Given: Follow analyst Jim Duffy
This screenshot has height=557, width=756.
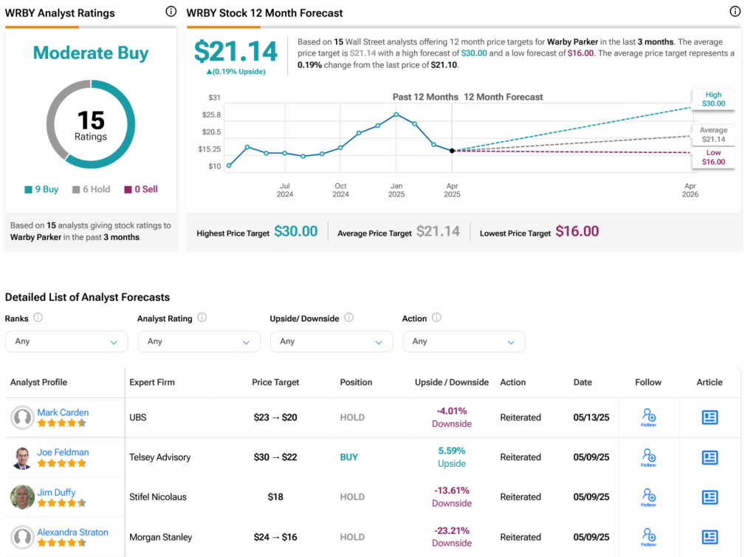Looking at the screenshot, I should tap(648, 497).
